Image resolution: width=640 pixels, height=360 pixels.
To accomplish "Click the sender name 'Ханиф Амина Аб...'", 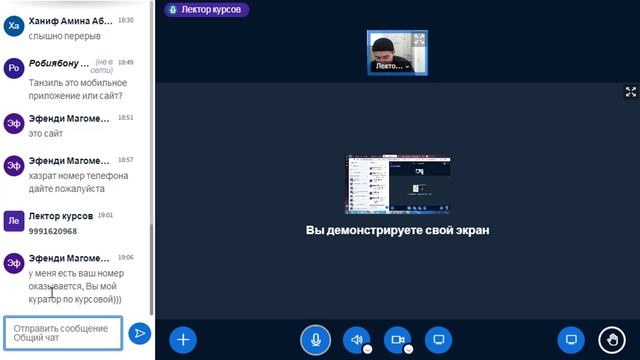I will (70, 21).
